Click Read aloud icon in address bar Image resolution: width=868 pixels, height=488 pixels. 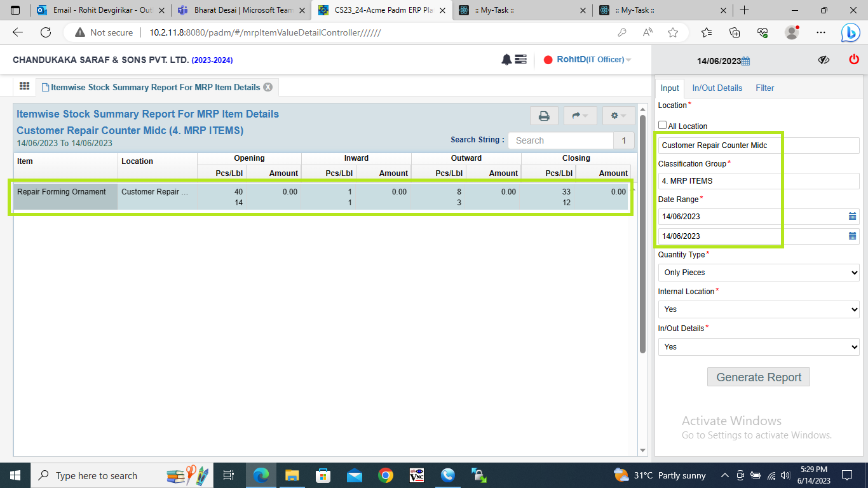[x=648, y=32]
